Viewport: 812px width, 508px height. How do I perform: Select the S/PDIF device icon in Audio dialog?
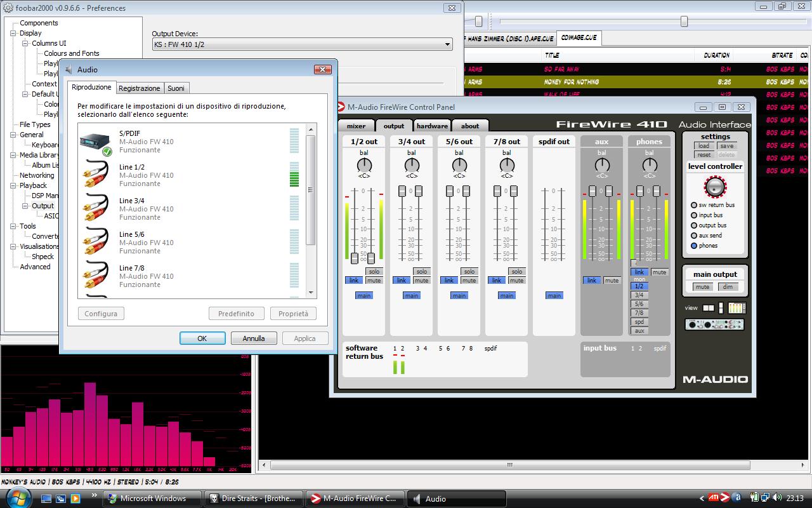(96, 142)
